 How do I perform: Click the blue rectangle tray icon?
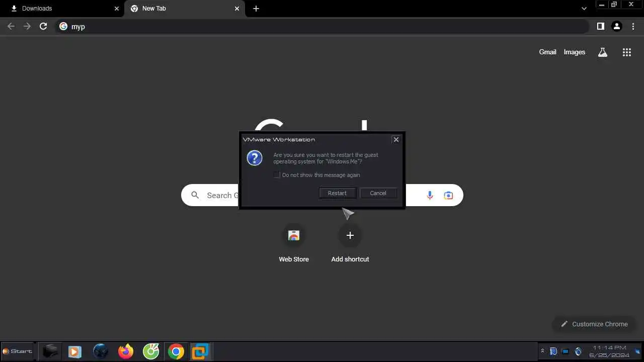pyautogui.click(x=566, y=351)
